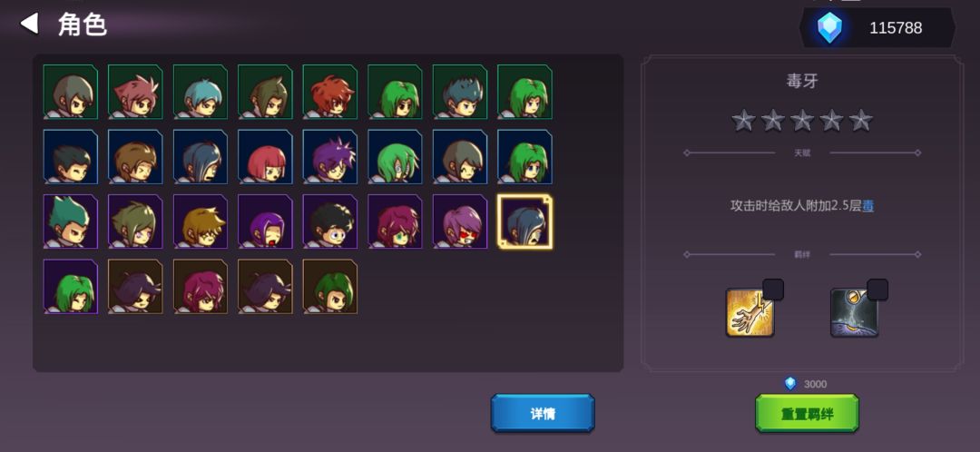
Task: Select the light-blue-haired green-frame character
Action: (x=200, y=92)
